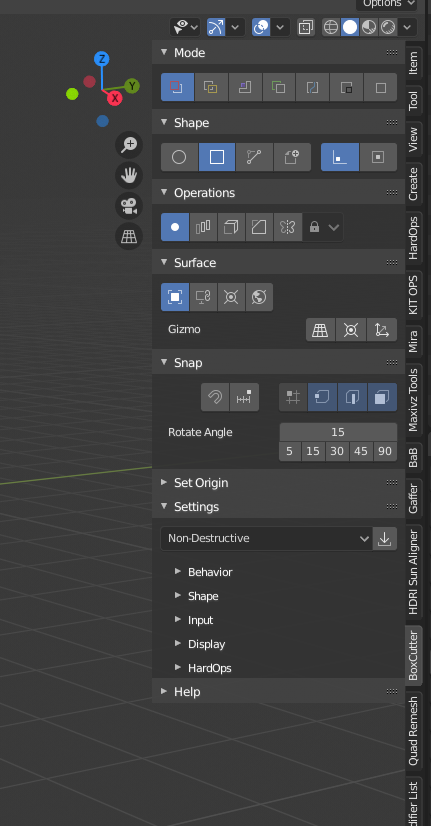Switch to the KIT OPS sidebar tab
Viewport: 431px width, 826px height.
(x=414, y=294)
